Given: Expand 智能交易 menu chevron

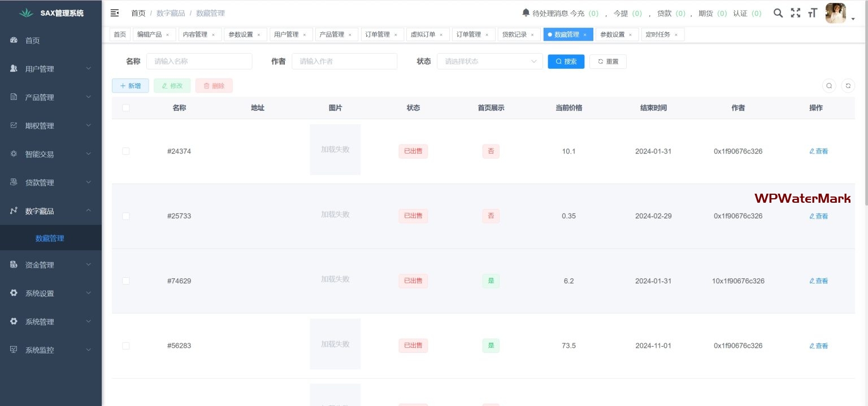Looking at the screenshot, I should point(88,154).
